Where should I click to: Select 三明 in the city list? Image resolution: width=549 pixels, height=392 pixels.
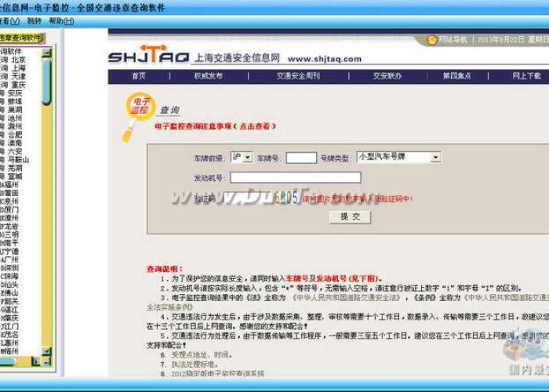pos(10,235)
